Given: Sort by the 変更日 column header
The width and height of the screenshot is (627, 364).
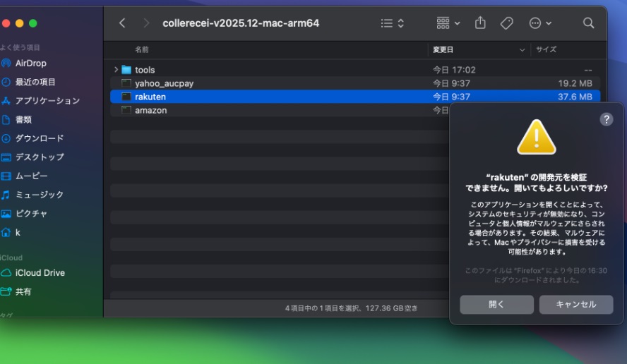Looking at the screenshot, I should pos(443,50).
